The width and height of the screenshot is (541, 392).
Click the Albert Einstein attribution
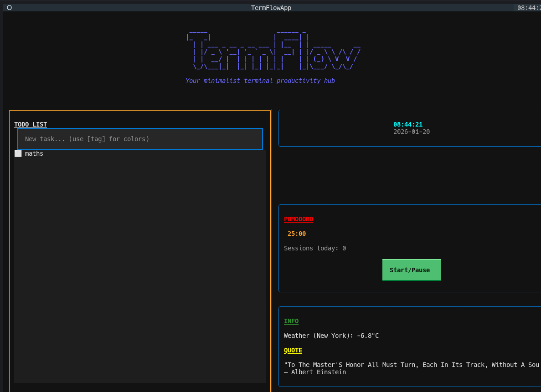(x=315, y=372)
